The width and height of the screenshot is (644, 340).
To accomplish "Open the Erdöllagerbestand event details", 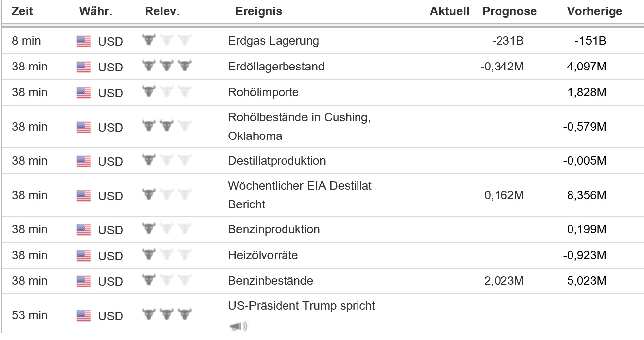I will [x=276, y=67].
